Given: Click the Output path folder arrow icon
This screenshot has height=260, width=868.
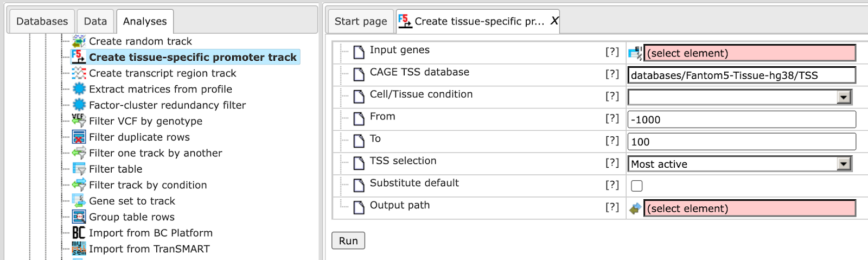Looking at the screenshot, I should click(635, 208).
